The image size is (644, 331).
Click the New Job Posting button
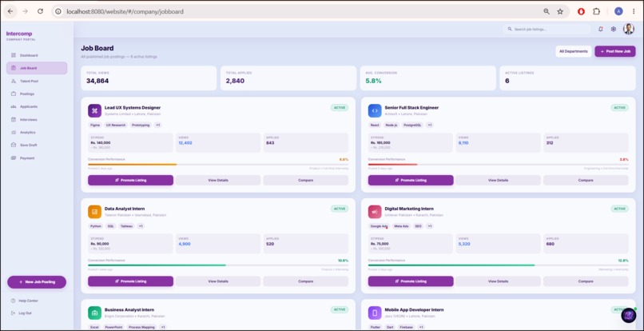pos(37,282)
